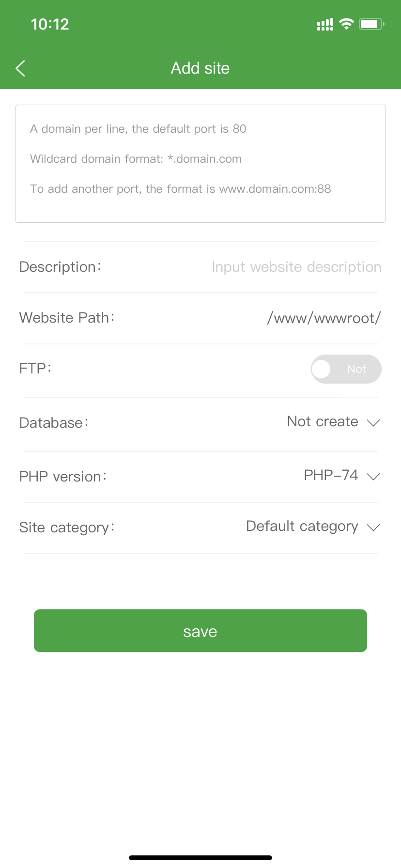Screen dimensions: 401x868
Task: Focus the website description input
Action: (296, 267)
